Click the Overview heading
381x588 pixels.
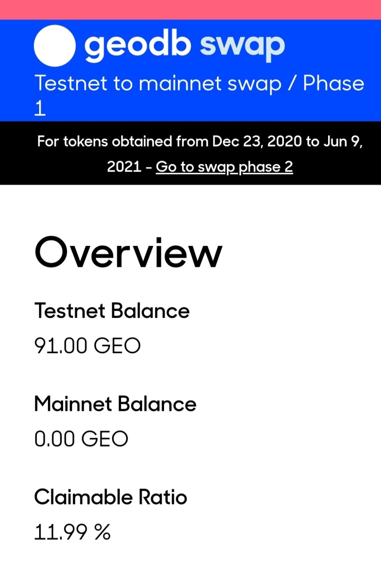128,252
